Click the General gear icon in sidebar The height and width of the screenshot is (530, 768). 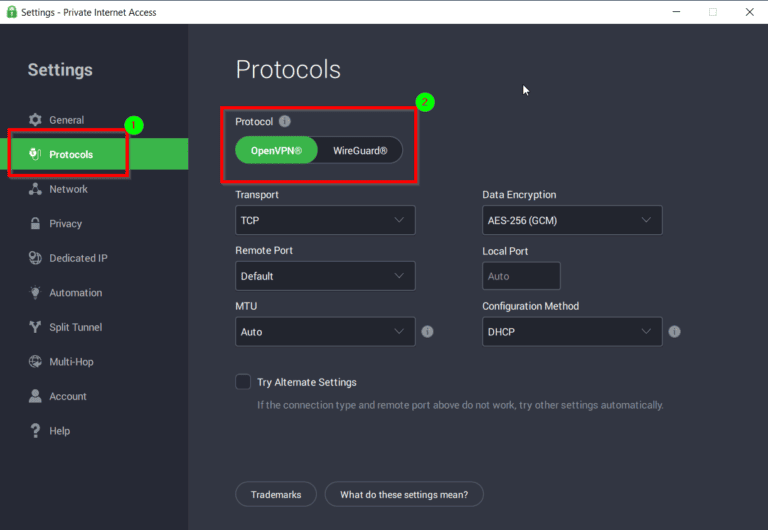[x=35, y=120]
